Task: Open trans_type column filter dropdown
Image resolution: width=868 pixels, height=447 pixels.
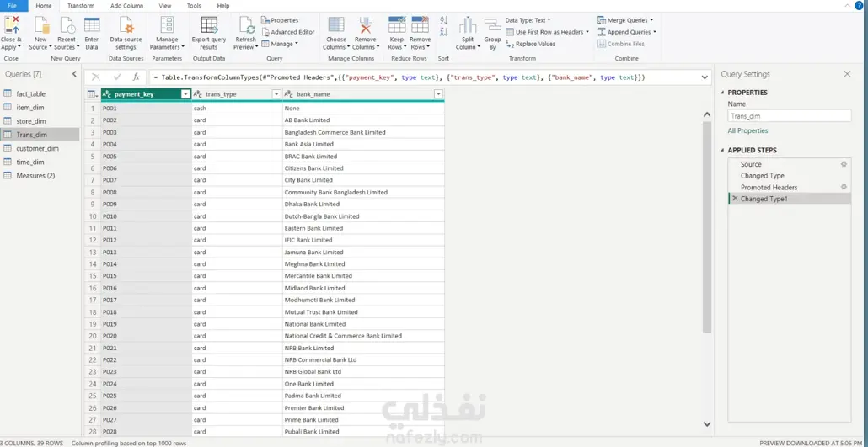Action: [x=276, y=94]
